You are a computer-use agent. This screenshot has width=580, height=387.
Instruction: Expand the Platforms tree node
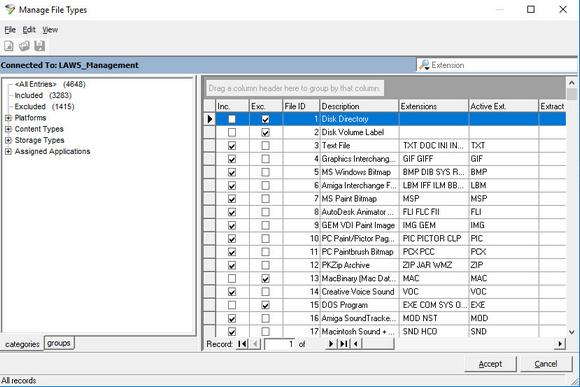point(8,118)
